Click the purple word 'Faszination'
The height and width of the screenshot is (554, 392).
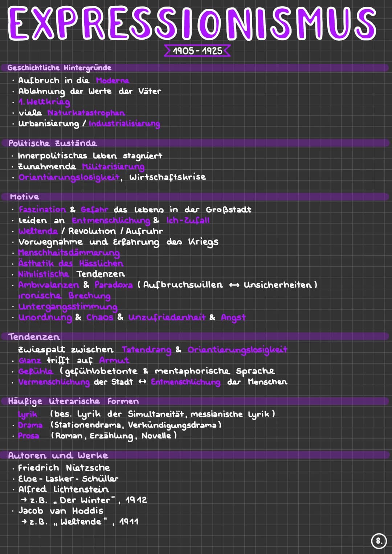coord(42,210)
